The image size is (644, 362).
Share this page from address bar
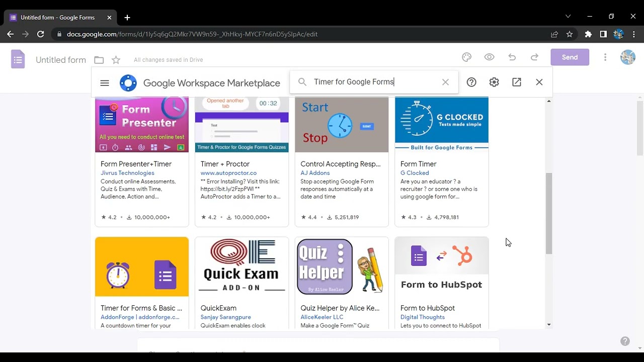point(554,34)
